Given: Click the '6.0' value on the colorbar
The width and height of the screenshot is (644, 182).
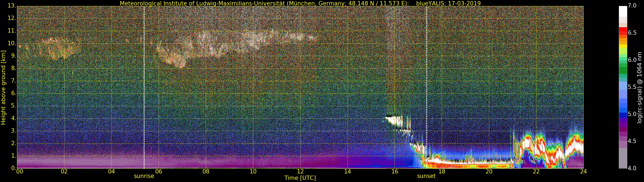Looking at the screenshot, I should tap(632, 60).
